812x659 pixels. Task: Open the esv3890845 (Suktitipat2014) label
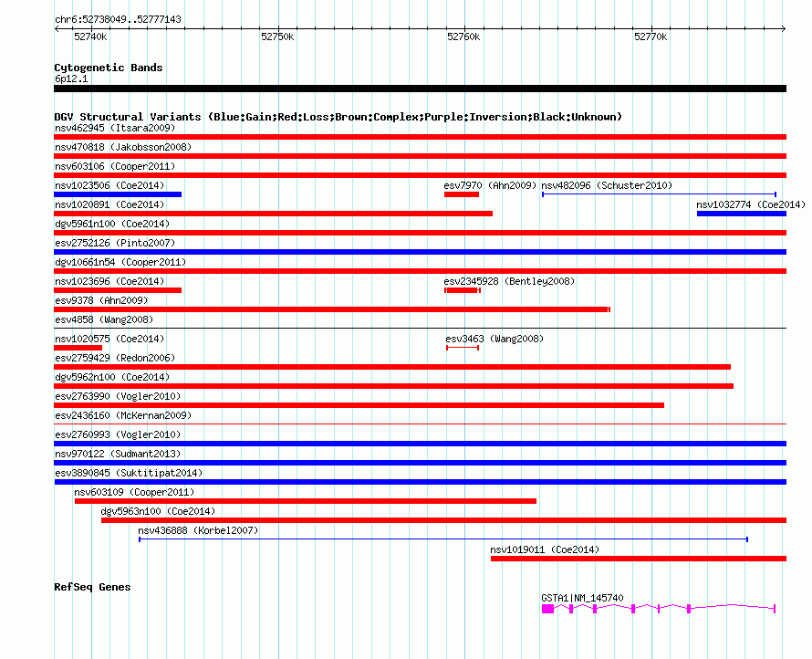(129, 473)
